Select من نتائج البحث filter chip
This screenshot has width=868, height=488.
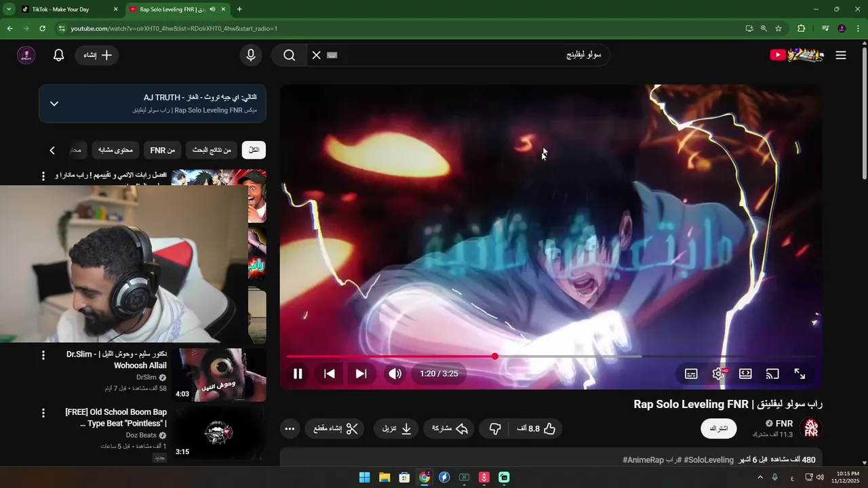[x=212, y=150]
